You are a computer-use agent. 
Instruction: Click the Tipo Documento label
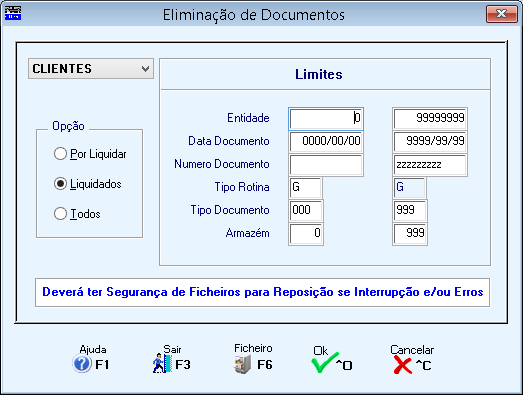[x=230, y=210]
